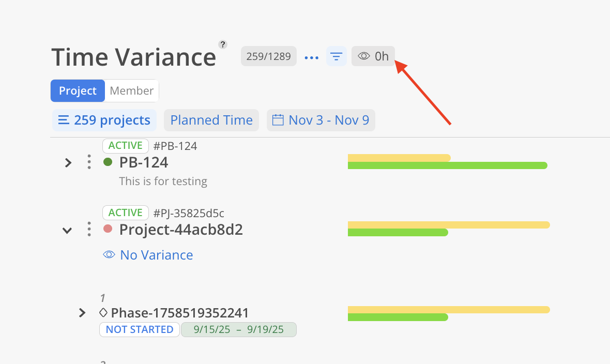This screenshot has width=610, height=364.
Task: Toggle the No Variance eye link
Action: click(x=148, y=255)
